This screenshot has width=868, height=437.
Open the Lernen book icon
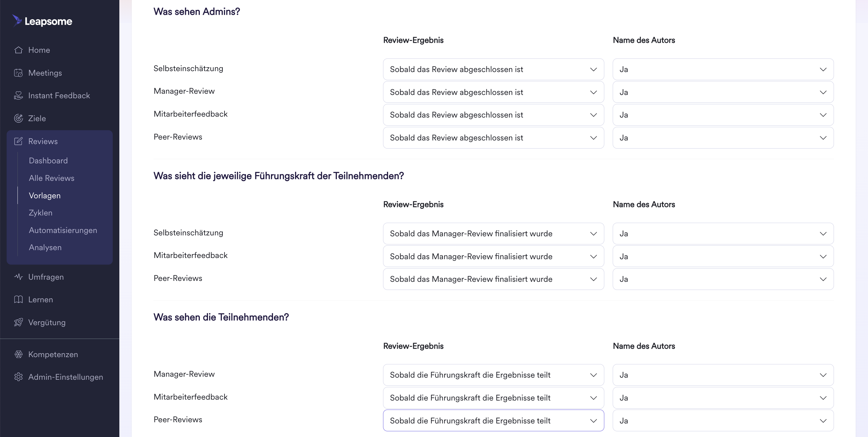[18, 299]
